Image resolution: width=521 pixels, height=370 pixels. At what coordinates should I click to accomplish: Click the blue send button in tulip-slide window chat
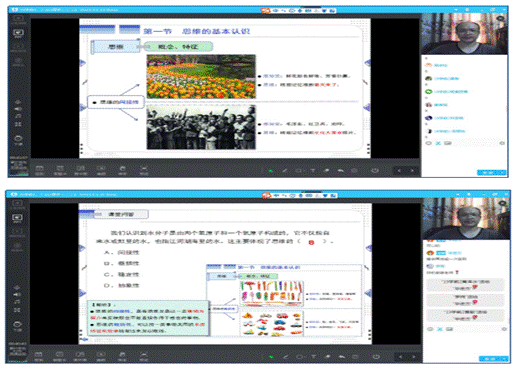492,173
